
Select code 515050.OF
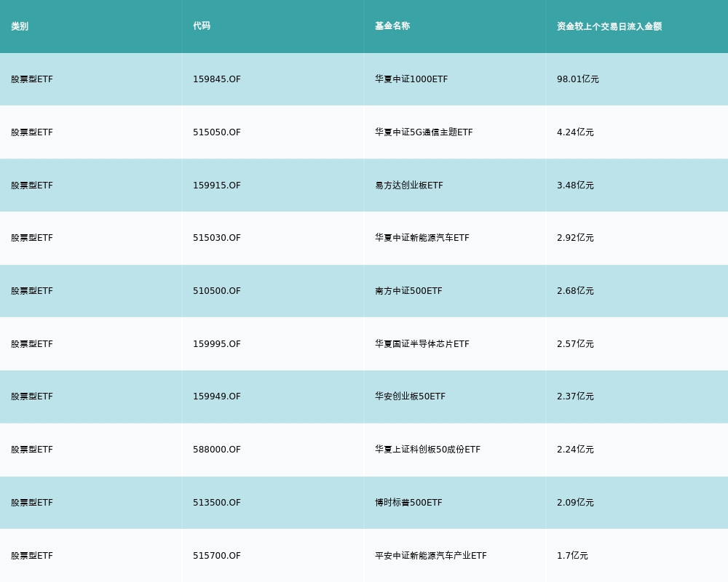pyautogui.click(x=217, y=132)
